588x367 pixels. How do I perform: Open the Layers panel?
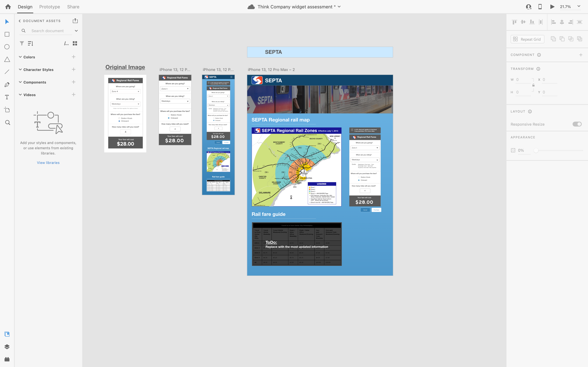(7, 347)
